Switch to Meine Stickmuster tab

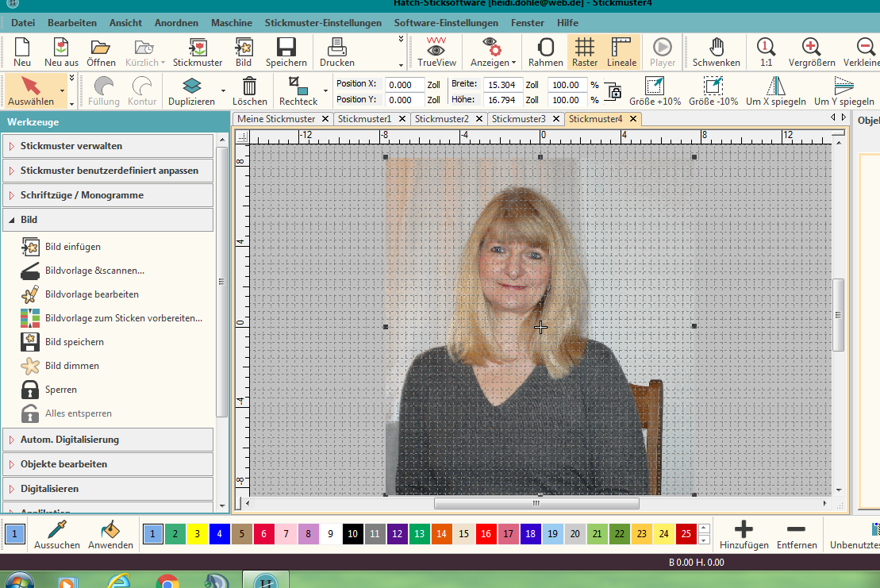(x=276, y=119)
